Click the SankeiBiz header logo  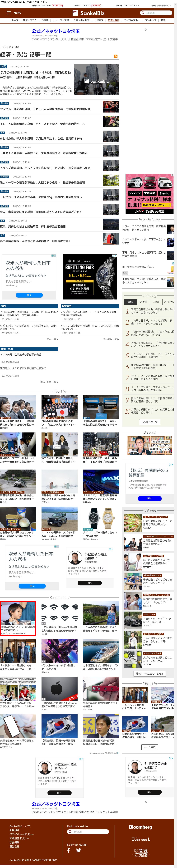[88, 13]
